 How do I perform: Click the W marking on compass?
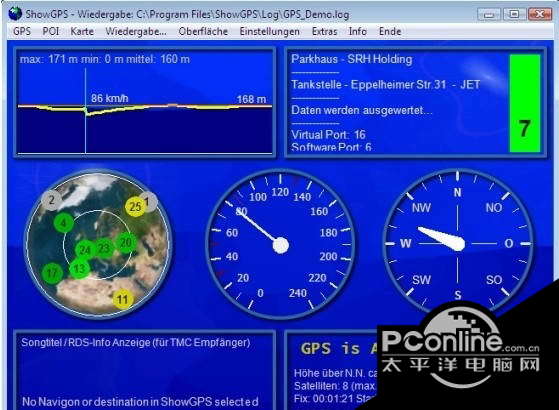[x=406, y=244]
